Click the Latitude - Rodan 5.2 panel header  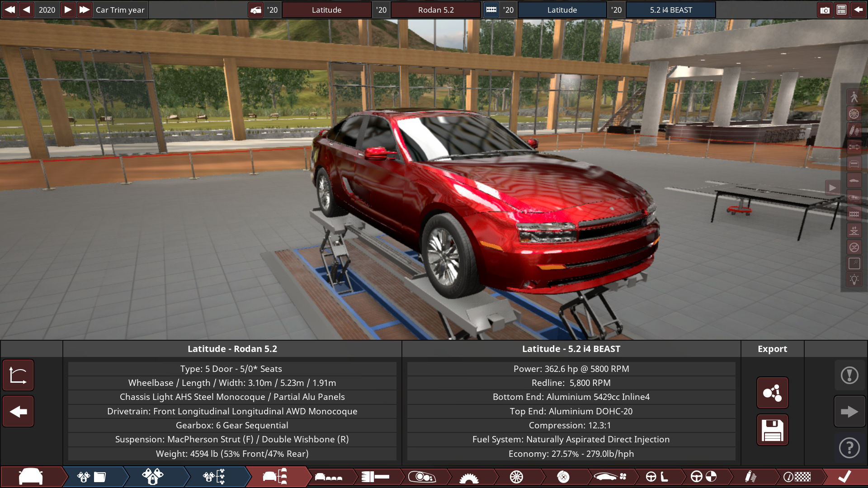(x=232, y=349)
